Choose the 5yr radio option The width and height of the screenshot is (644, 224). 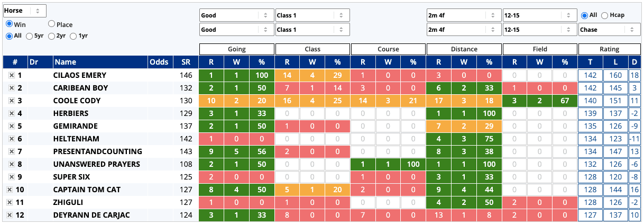30,36
